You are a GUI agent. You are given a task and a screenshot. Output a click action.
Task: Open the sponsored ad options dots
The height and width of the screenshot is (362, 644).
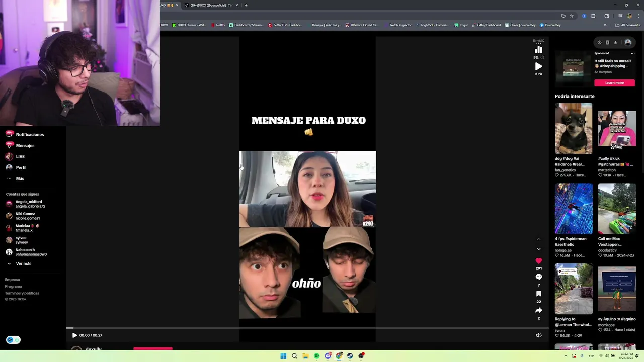point(633,53)
